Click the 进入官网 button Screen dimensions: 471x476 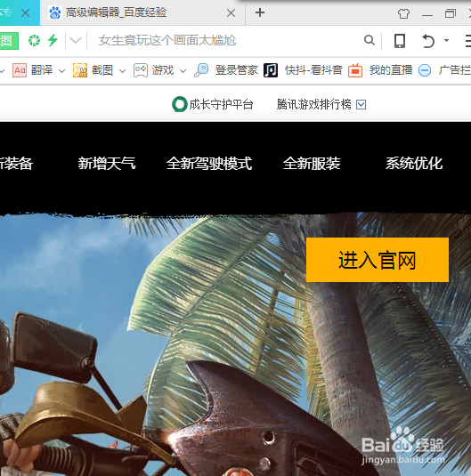pyautogui.click(x=378, y=260)
